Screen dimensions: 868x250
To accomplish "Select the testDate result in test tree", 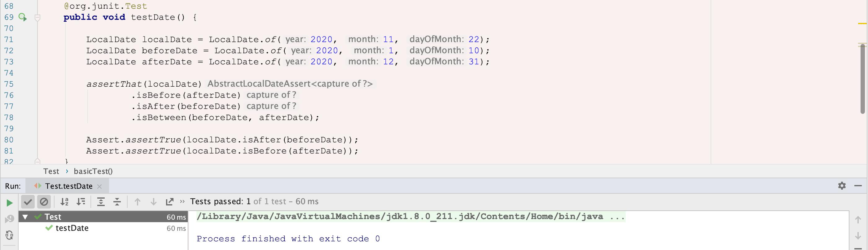I will [72, 228].
